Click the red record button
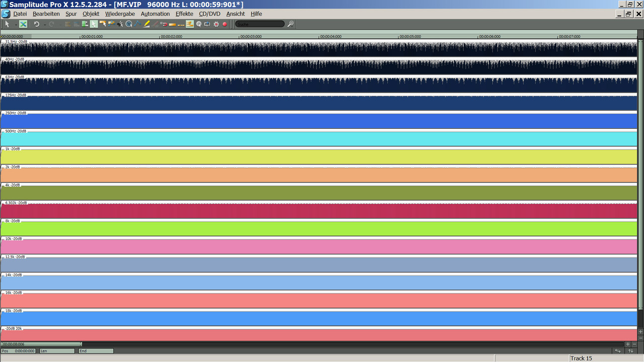The width and height of the screenshot is (644, 362). point(224,24)
